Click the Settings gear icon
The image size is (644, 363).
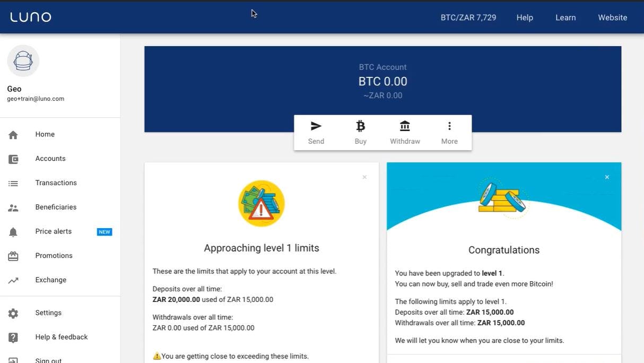tap(13, 313)
